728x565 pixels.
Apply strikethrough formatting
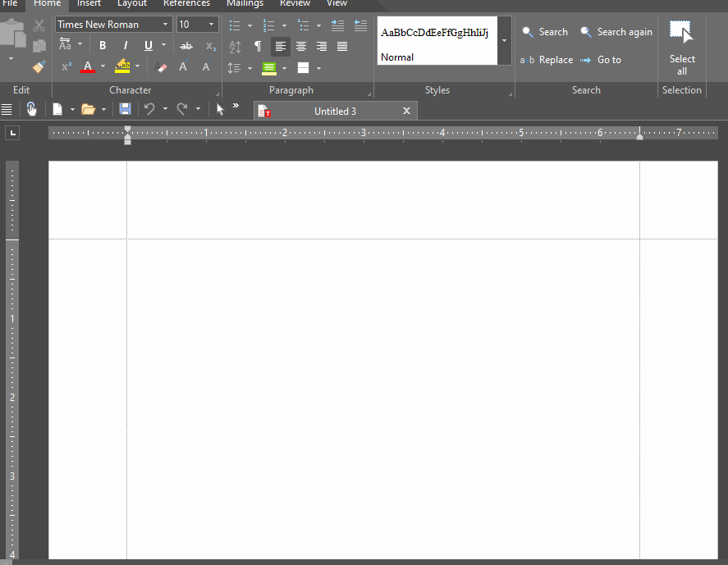pos(186,46)
